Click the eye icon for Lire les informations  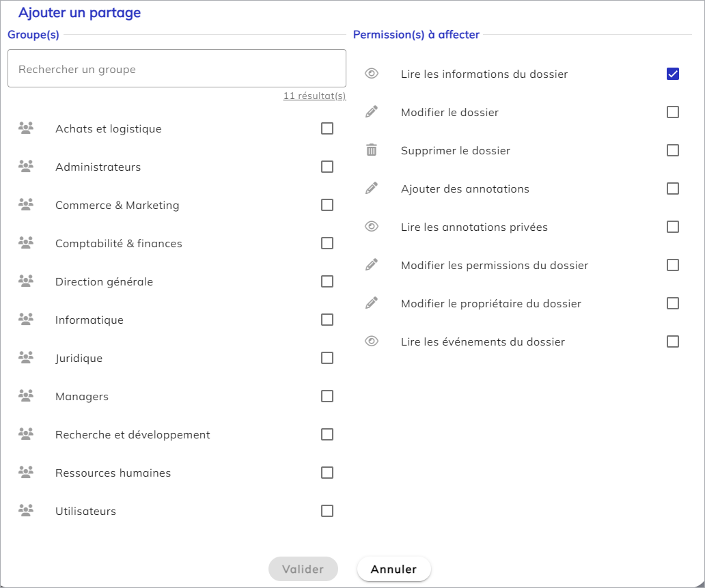[x=372, y=74]
